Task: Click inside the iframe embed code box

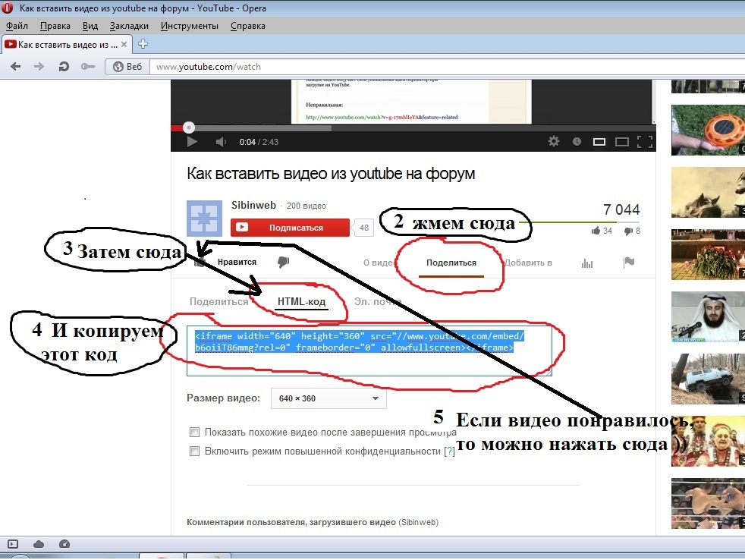Action: click(x=369, y=351)
